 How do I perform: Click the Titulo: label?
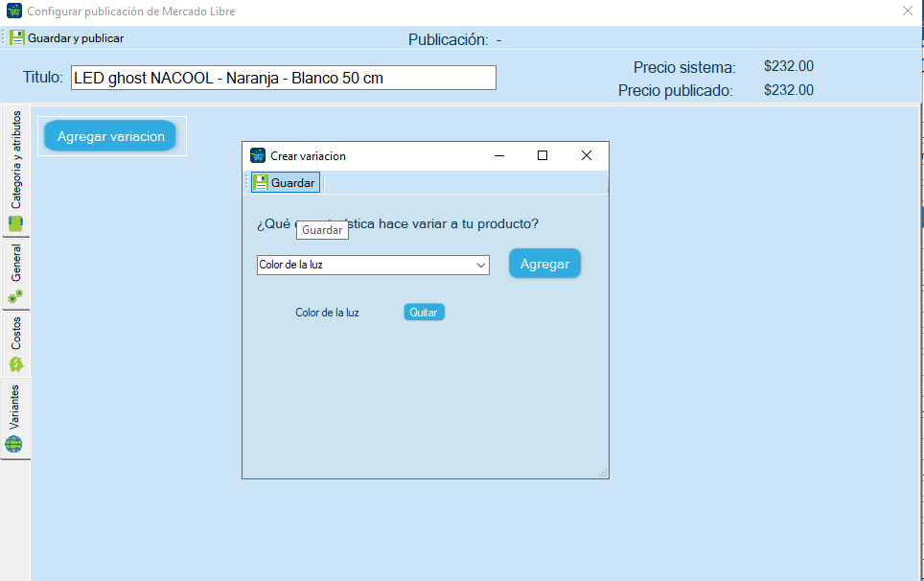pyautogui.click(x=42, y=78)
